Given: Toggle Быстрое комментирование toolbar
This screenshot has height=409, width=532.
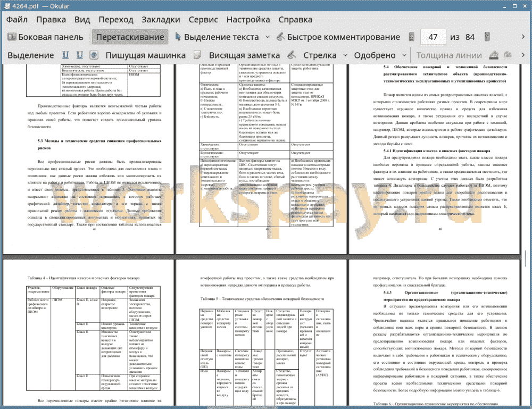Looking at the screenshot, I should [x=338, y=37].
